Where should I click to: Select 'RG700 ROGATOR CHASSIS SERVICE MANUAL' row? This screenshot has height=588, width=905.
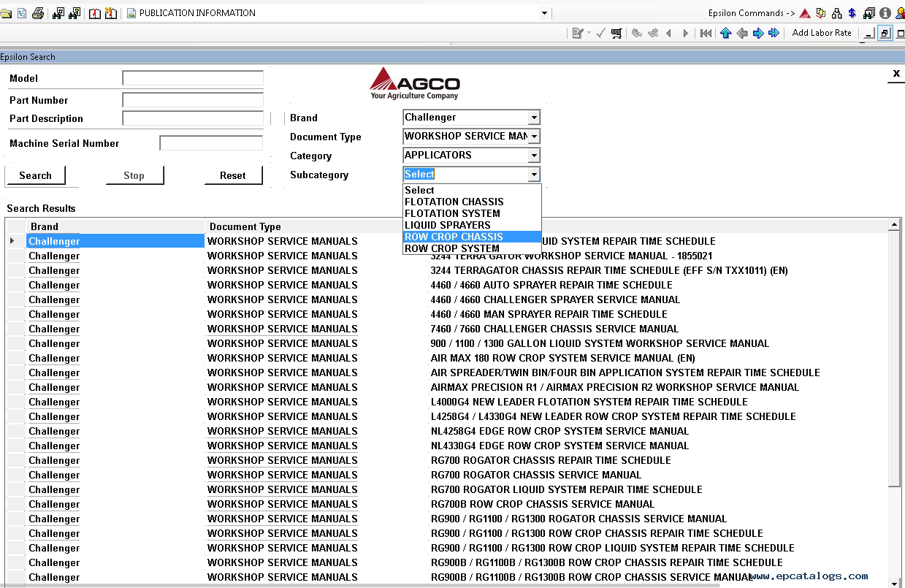(x=447, y=475)
